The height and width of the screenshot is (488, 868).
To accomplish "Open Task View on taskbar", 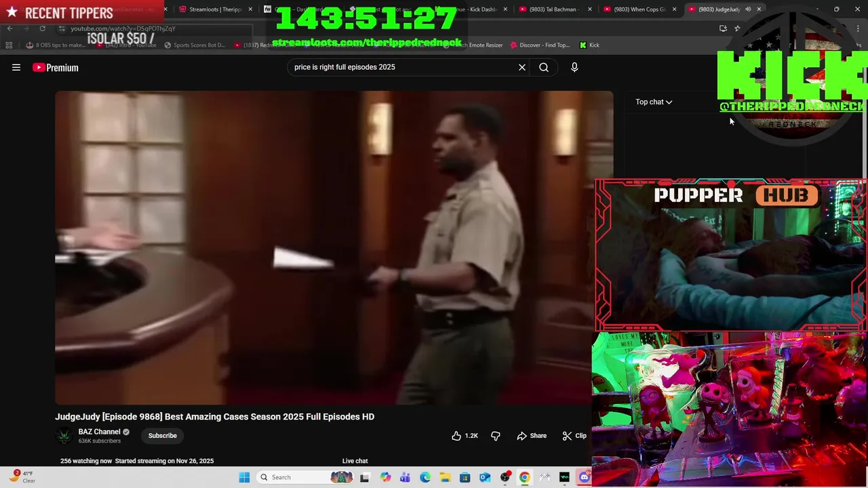I will point(365,477).
